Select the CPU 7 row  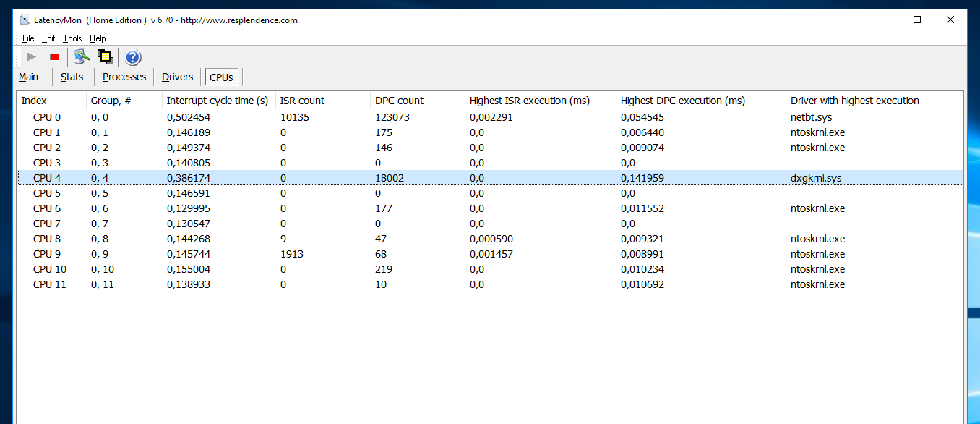490,224
